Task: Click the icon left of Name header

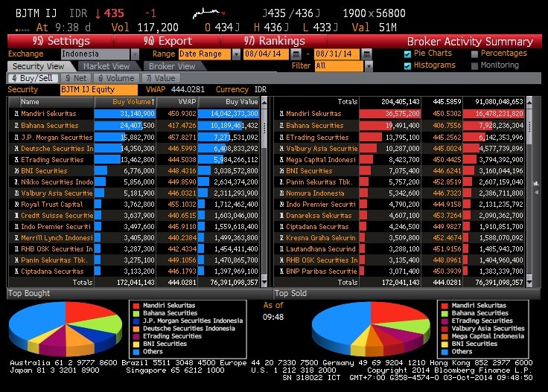Action: point(13,102)
